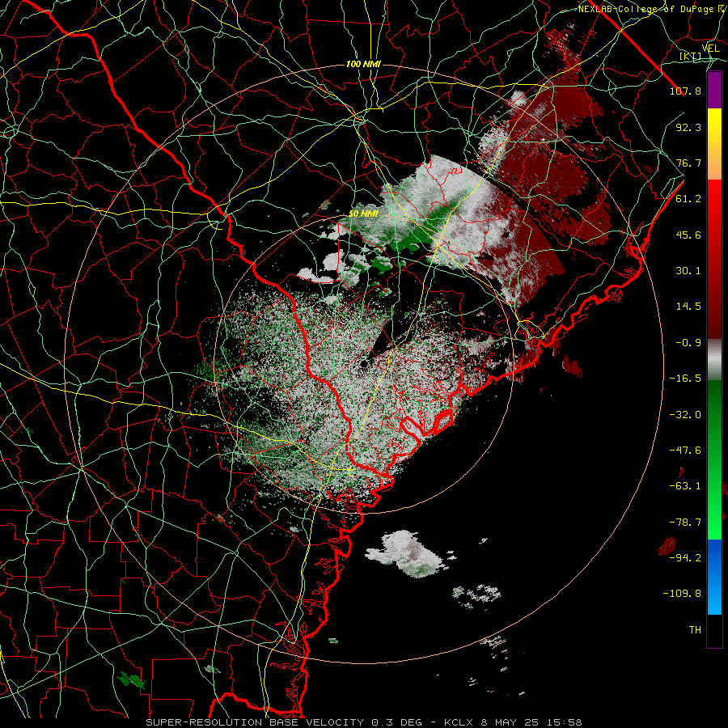728x728 pixels.
Task: Select the 92.3 value on velocity scale
Action: 688,127
